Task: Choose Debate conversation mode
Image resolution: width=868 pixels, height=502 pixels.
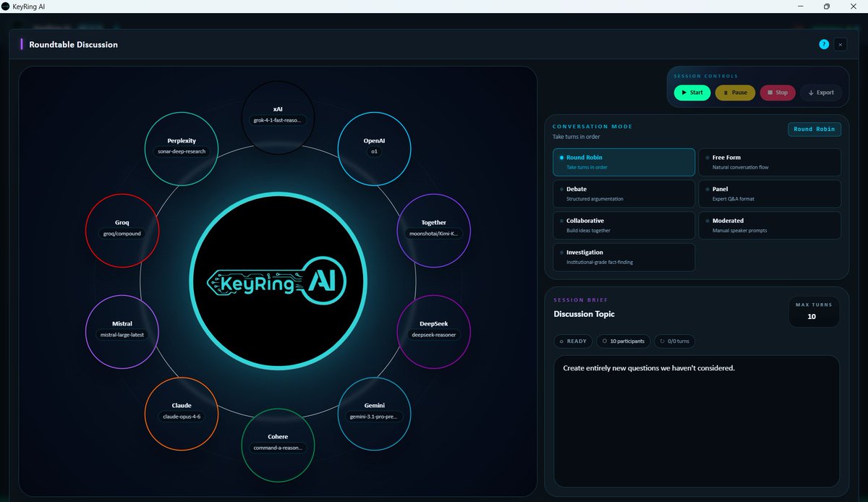Action: [x=624, y=194]
